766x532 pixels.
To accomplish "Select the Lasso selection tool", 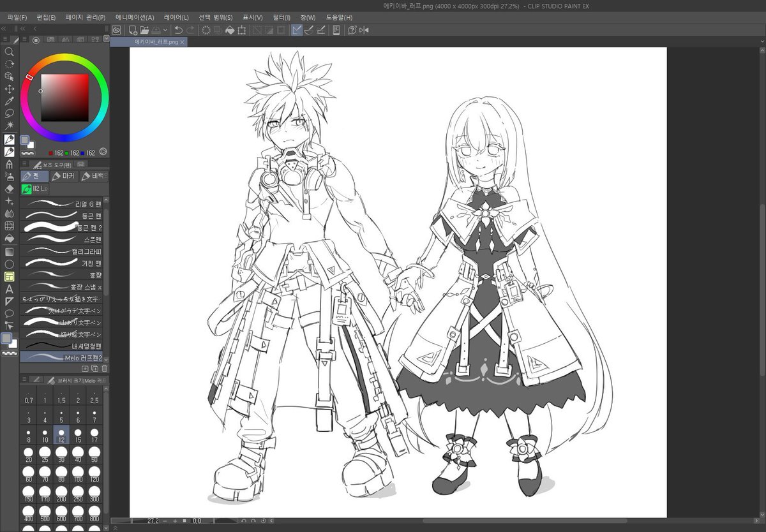I will tap(10, 114).
